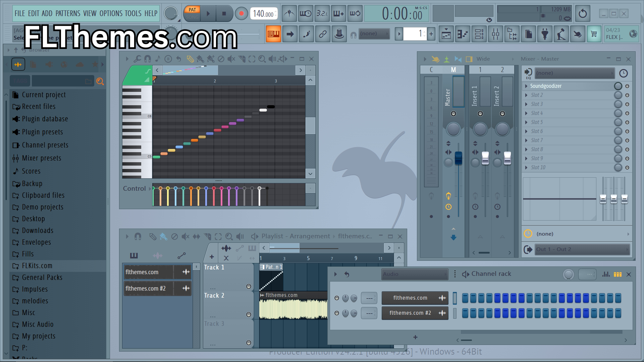Click the flthemes.com #2 channel button
This screenshot has width=644, height=362.
tap(415, 313)
